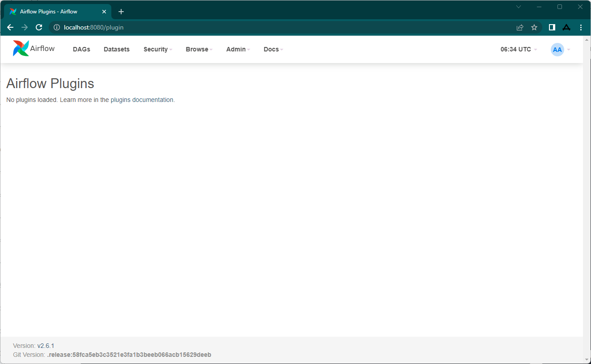Follow the plugins documentation link
The image size is (591, 364).
click(x=142, y=100)
